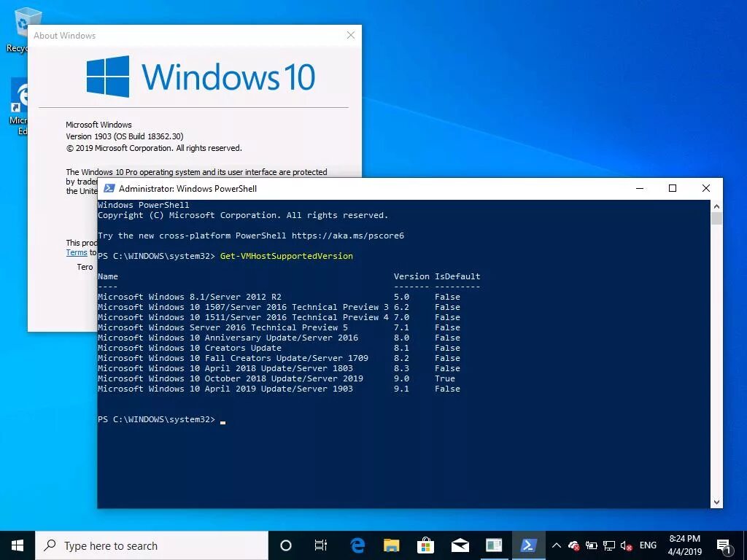Open the OneDrive tray icon
The width and height of the screenshot is (747, 560).
(x=573, y=545)
